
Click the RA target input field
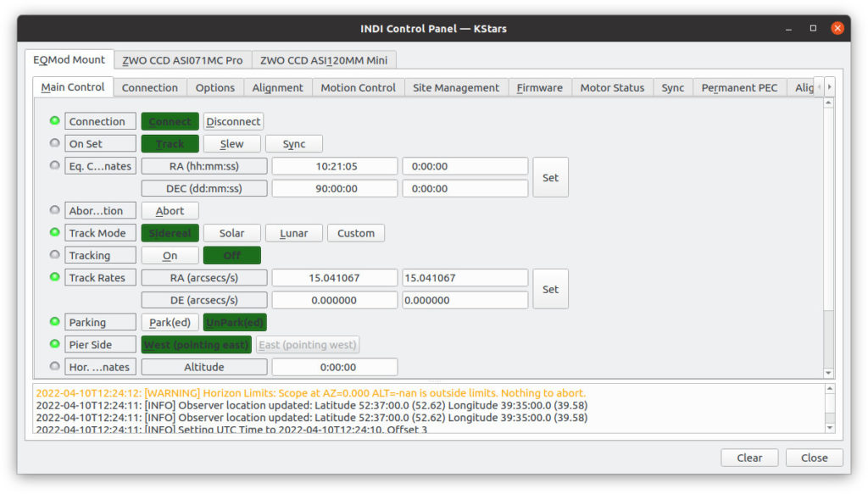click(x=465, y=166)
